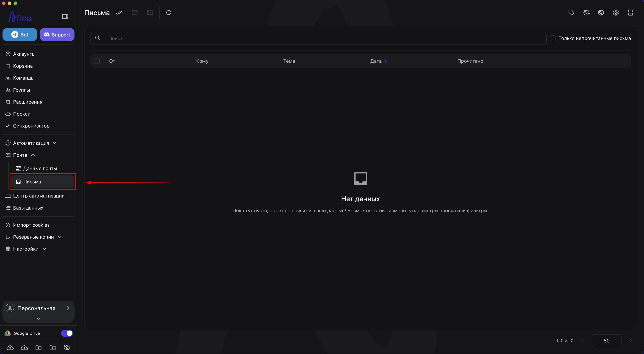Expand the Автоматизация section
This screenshot has height=354, width=644.
(55, 143)
